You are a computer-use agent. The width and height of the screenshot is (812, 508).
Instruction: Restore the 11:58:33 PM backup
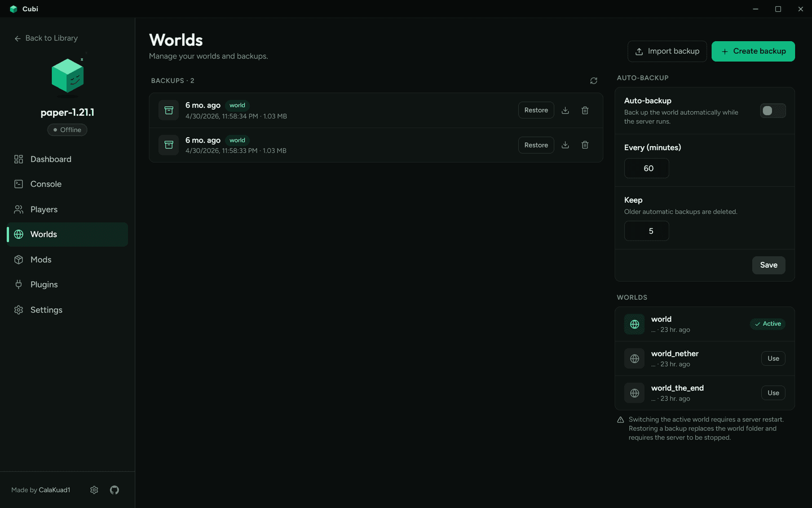[x=536, y=145]
